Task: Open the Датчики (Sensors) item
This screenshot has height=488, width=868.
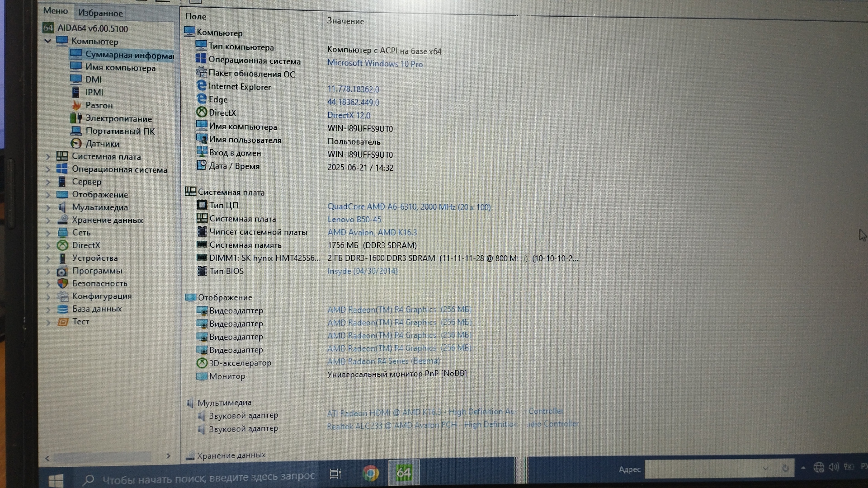Action: [102, 144]
